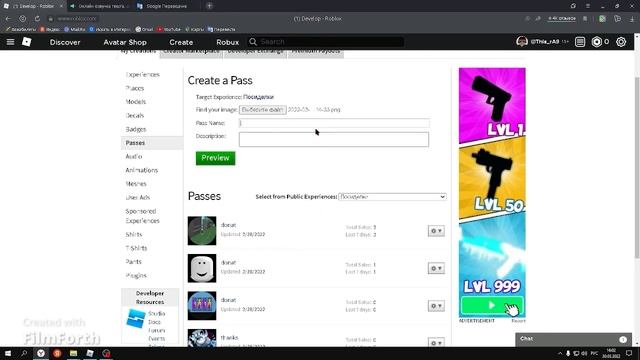Open the Robux menu item
This screenshot has width=640, height=360.
pyautogui.click(x=227, y=42)
